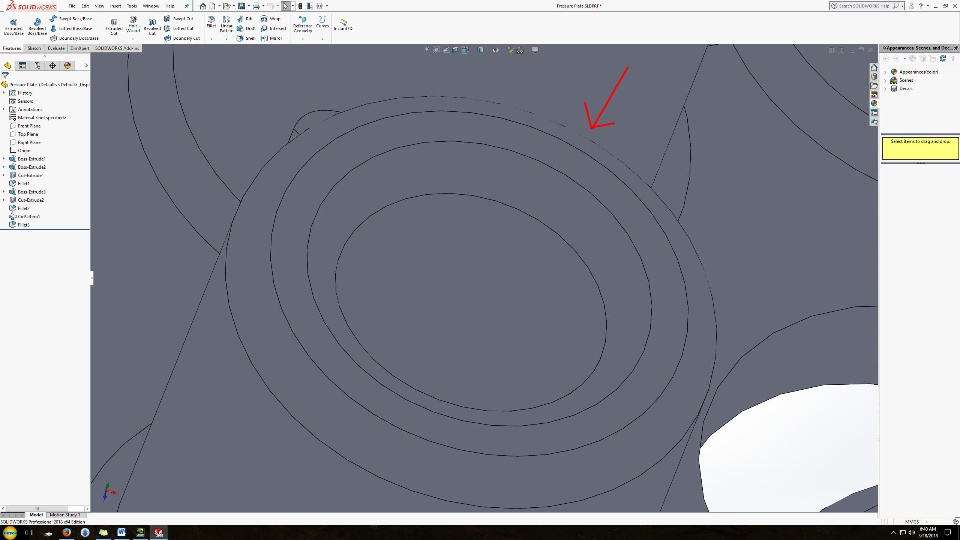Open the Insert menu
The image size is (960, 540).
click(x=115, y=6)
